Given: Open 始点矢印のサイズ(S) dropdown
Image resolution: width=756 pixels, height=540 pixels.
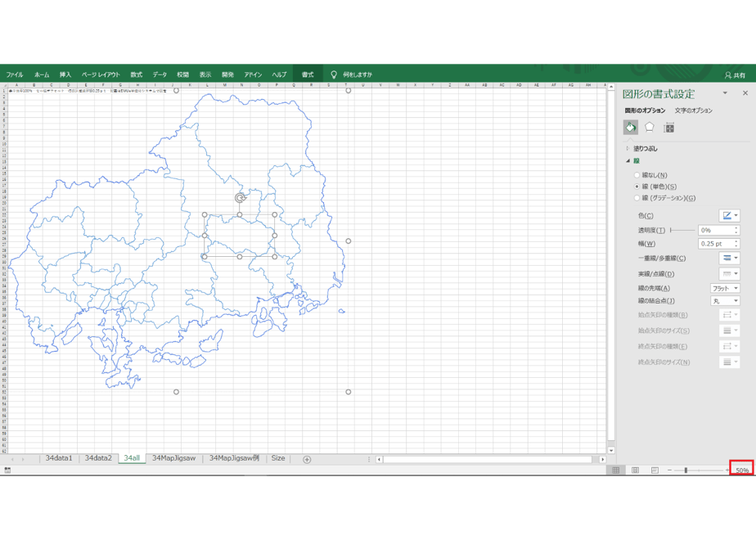Looking at the screenshot, I should [729, 331].
